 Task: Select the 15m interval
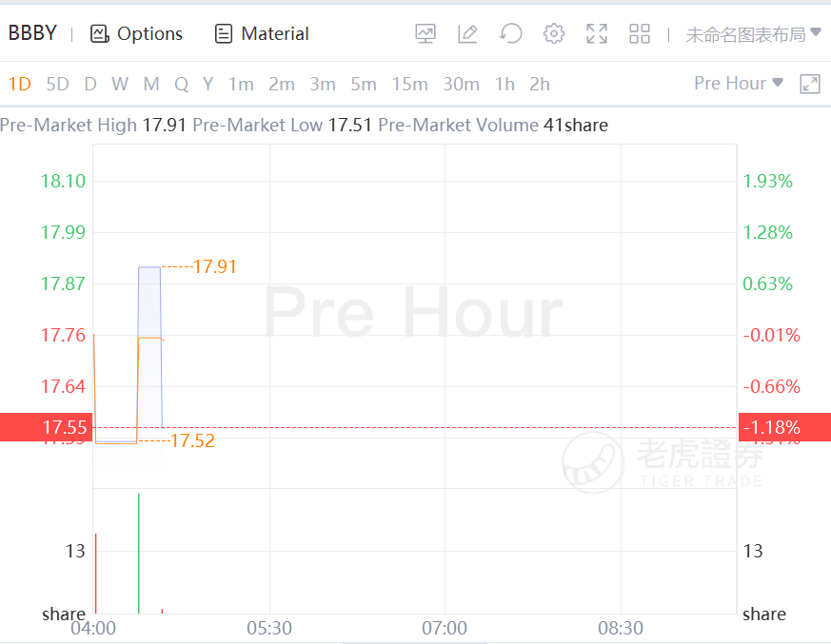tap(409, 84)
